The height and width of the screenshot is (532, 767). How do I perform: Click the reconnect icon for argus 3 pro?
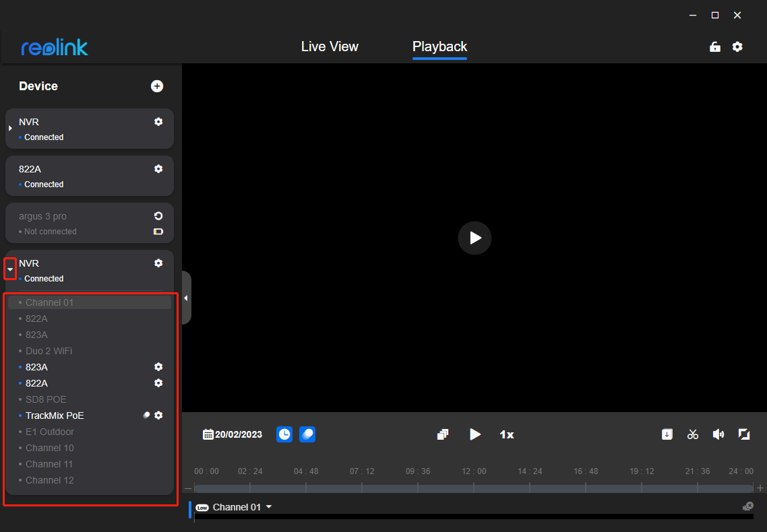coord(158,216)
